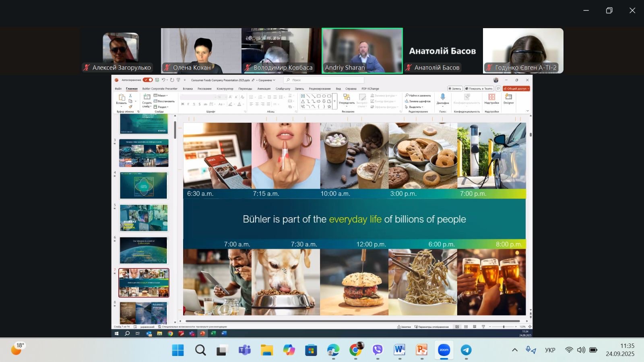Image resolution: width=644 pixels, height=362 pixels.
Task: Open the Переходы ribbon tab
Action: point(245,88)
